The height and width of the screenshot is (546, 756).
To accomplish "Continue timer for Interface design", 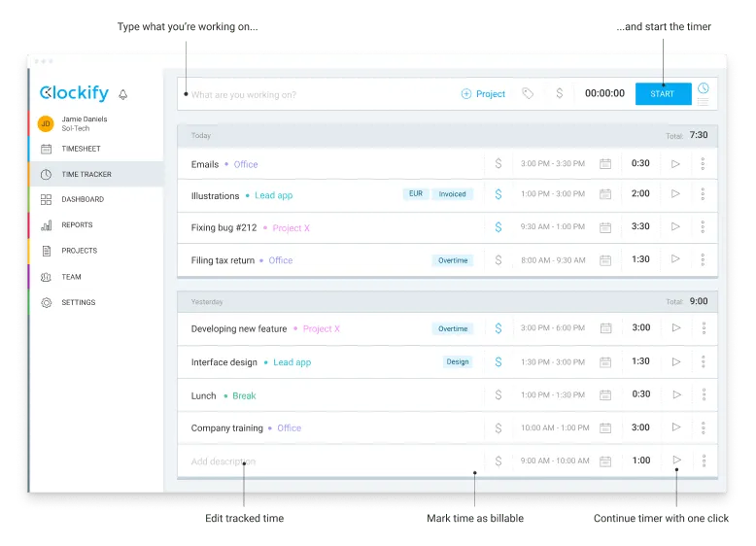I will click(676, 362).
